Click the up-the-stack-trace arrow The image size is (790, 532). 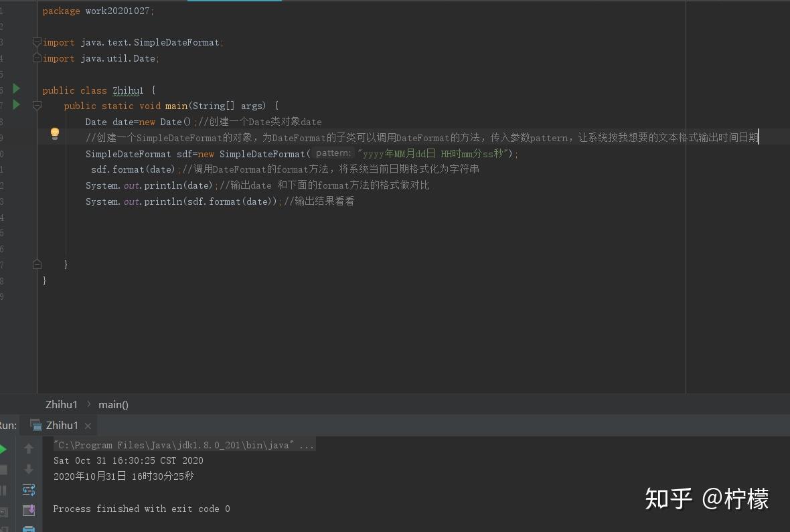[x=29, y=448]
